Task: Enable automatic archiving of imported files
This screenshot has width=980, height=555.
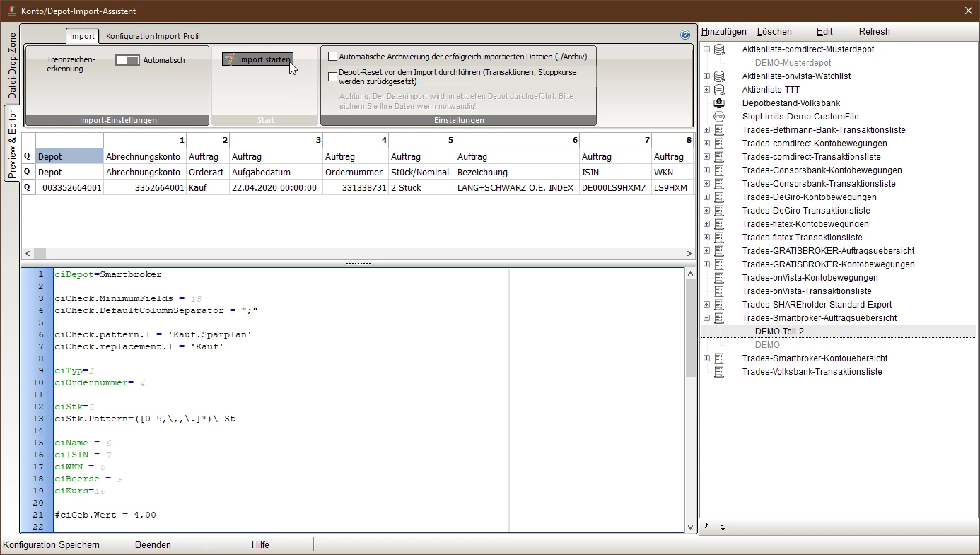Action: (x=333, y=57)
